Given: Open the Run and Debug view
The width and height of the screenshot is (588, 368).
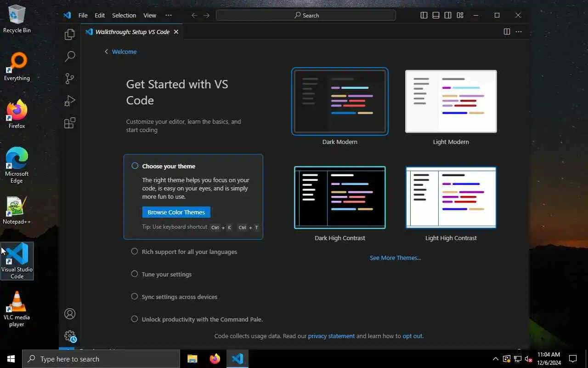Looking at the screenshot, I should [x=70, y=101].
